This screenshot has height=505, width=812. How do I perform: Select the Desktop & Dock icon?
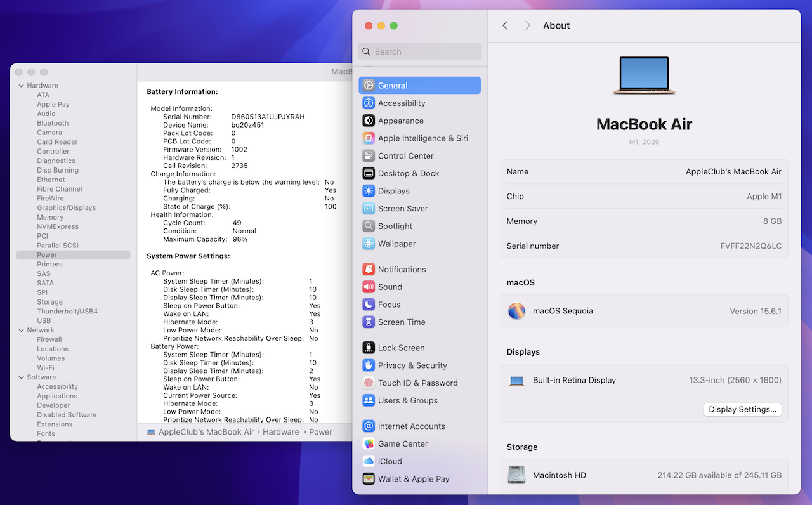click(x=369, y=173)
